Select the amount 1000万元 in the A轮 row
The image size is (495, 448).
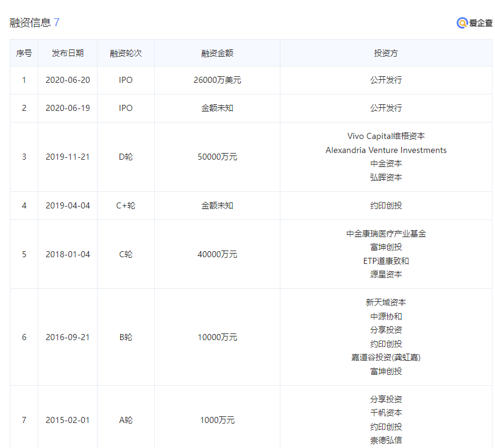[217, 420]
